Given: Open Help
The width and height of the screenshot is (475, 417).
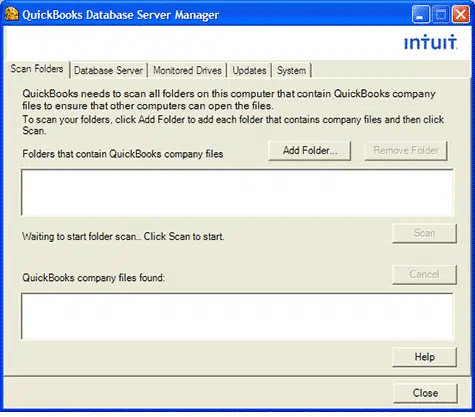Looking at the screenshot, I should (x=424, y=357).
